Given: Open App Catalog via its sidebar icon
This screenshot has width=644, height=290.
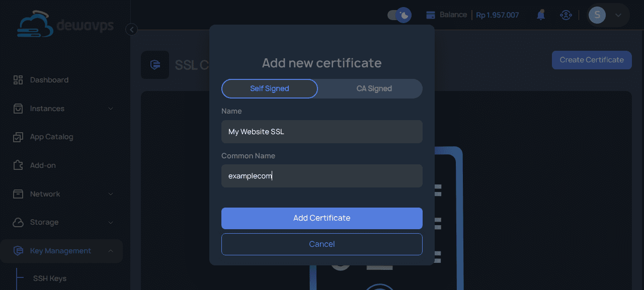Looking at the screenshot, I should tap(18, 136).
